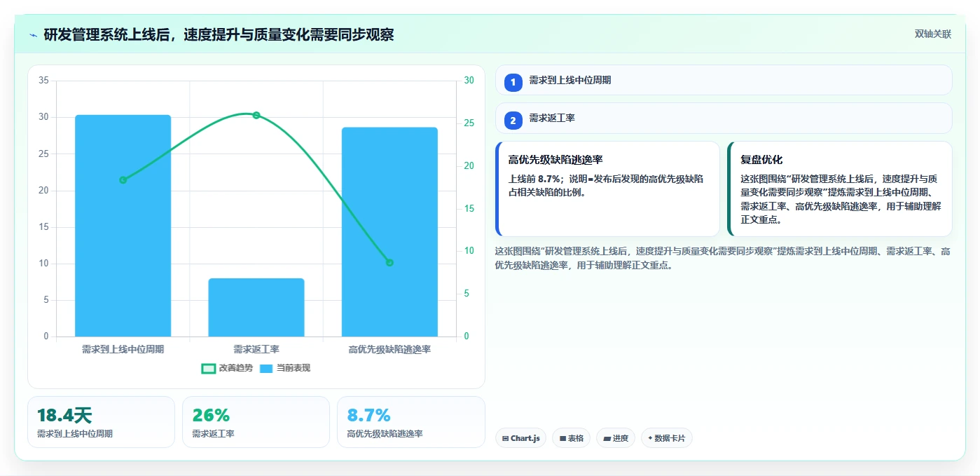Click the 表格 tag
Viewport: 980px width, 476px height.
pyautogui.click(x=571, y=438)
